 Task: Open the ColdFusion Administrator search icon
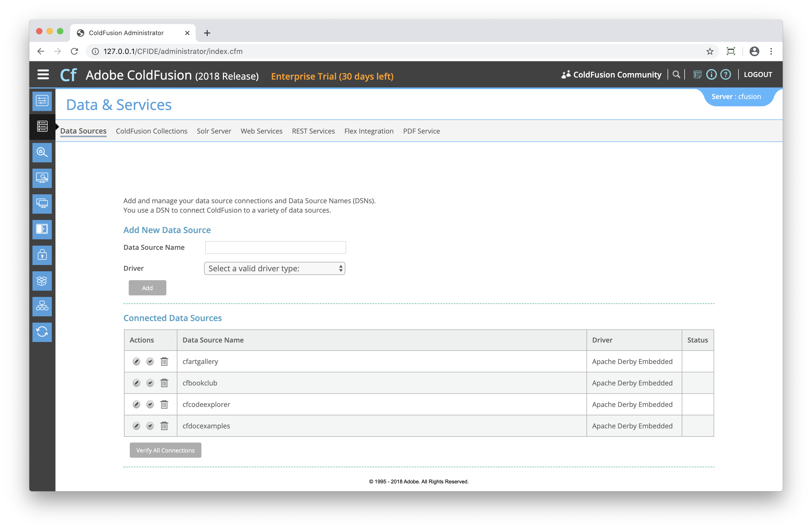pyautogui.click(x=676, y=74)
